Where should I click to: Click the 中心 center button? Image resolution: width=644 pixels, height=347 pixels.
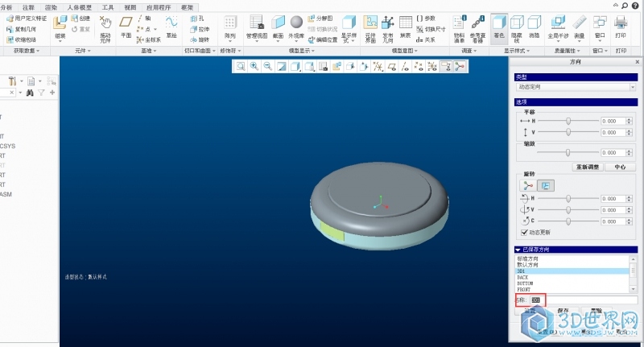pyautogui.click(x=621, y=167)
